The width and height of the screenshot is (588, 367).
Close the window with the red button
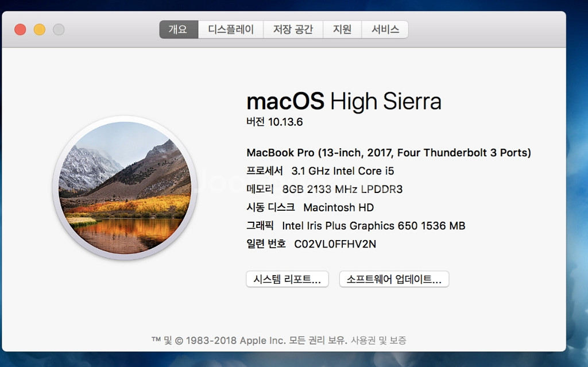(x=20, y=29)
